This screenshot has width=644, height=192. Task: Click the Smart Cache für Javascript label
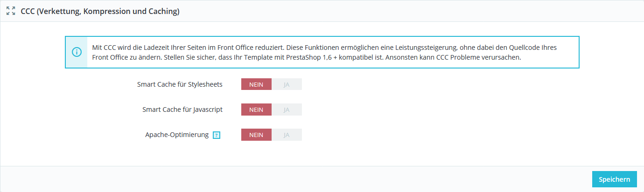[182, 110]
